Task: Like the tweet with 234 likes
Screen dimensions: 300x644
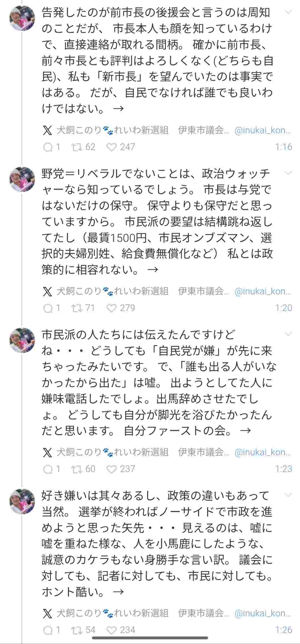Action: coord(112,630)
